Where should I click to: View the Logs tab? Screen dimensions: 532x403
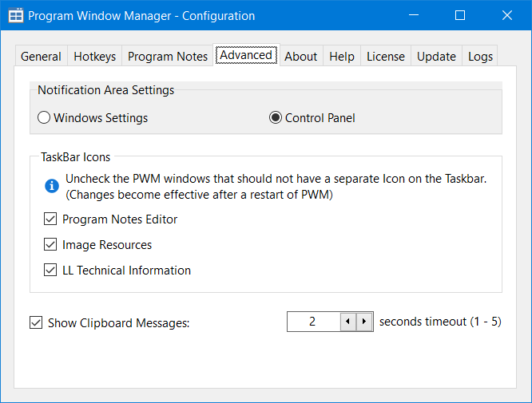480,57
